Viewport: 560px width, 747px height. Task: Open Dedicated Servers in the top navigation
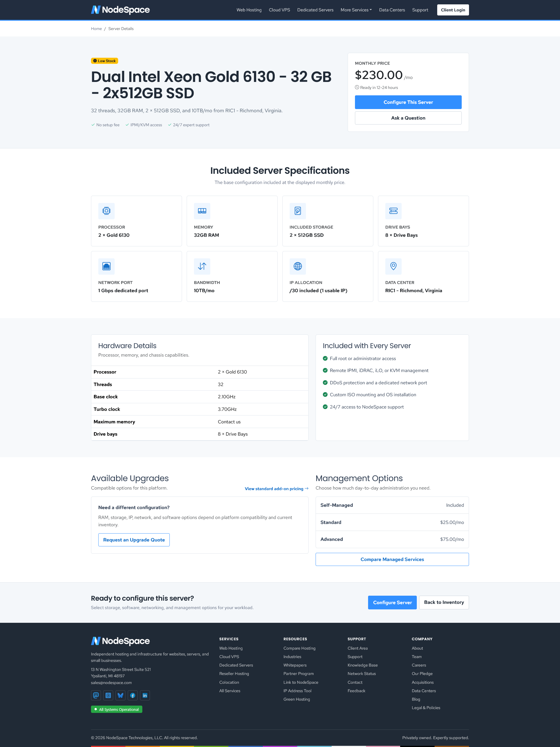315,10
